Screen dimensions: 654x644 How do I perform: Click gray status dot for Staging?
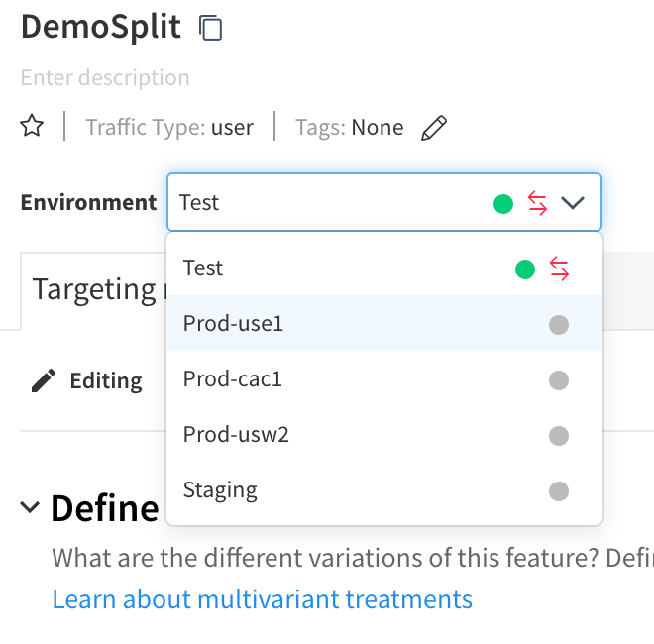559,490
